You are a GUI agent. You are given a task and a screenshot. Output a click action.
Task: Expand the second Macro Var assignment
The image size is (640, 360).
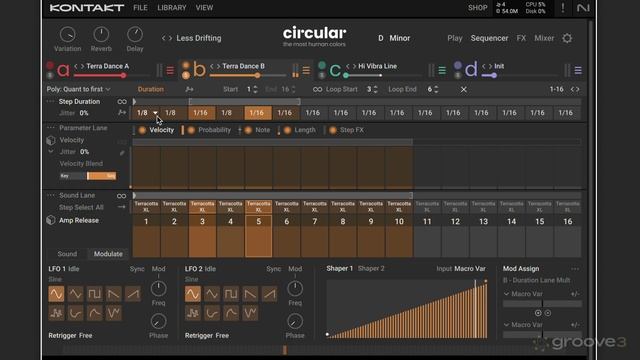coord(507,325)
